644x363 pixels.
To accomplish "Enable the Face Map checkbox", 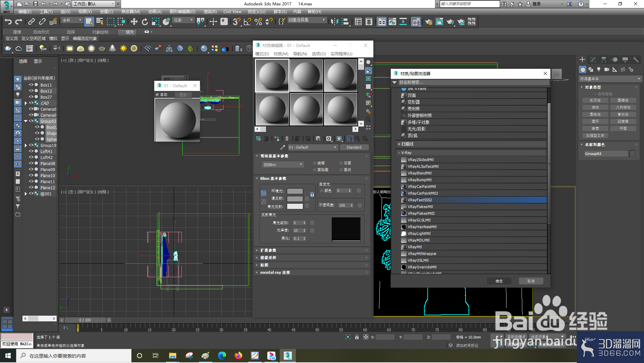I will click(x=315, y=170).
